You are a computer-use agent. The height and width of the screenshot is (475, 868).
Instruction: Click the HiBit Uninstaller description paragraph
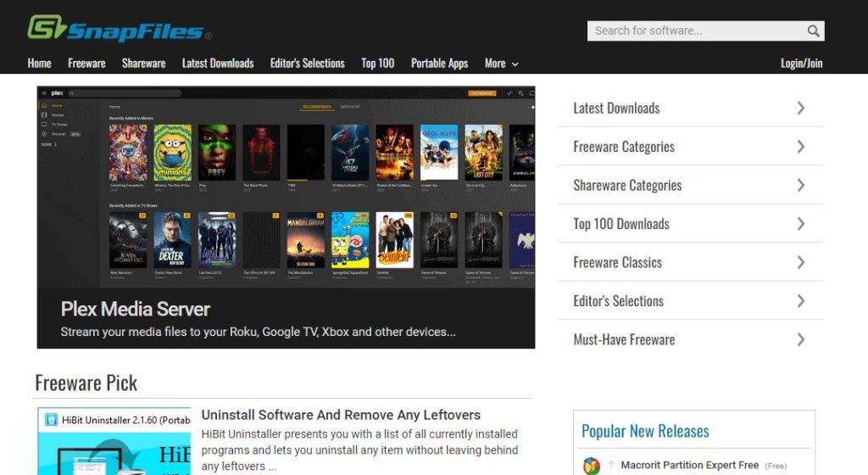359,450
